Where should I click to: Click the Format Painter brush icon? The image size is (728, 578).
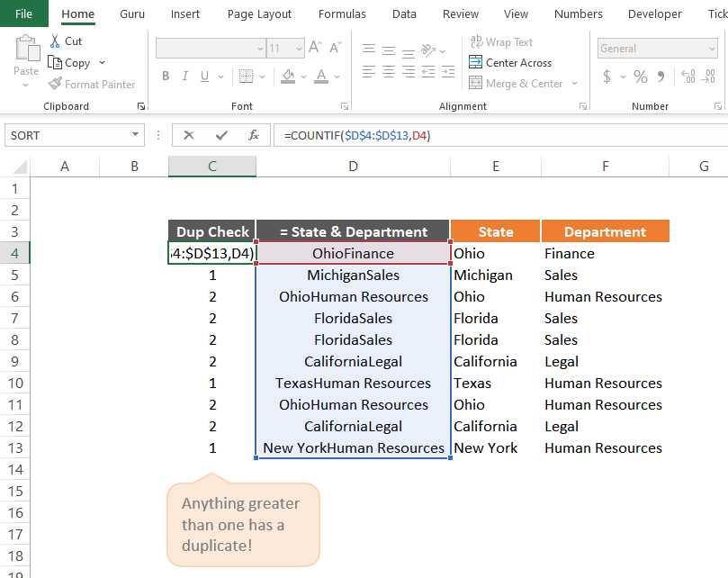pyautogui.click(x=55, y=84)
